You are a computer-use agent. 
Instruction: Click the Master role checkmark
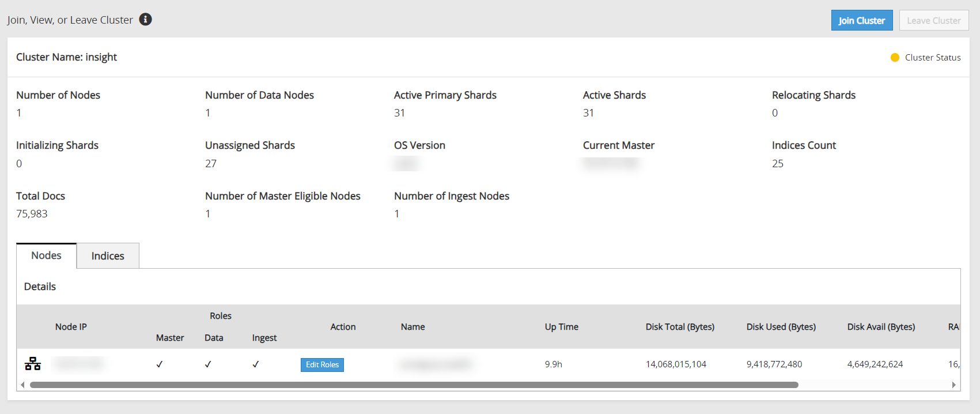pyautogui.click(x=160, y=364)
